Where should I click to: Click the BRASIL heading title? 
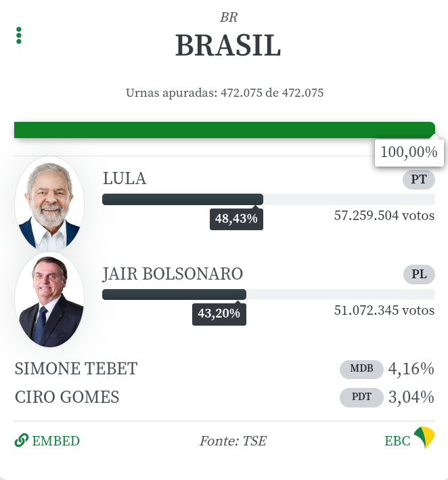[228, 45]
